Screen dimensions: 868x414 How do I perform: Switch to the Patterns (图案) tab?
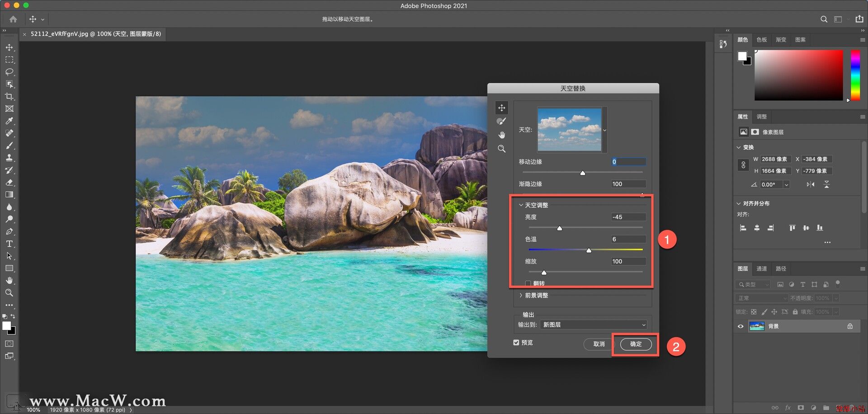pos(800,40)
